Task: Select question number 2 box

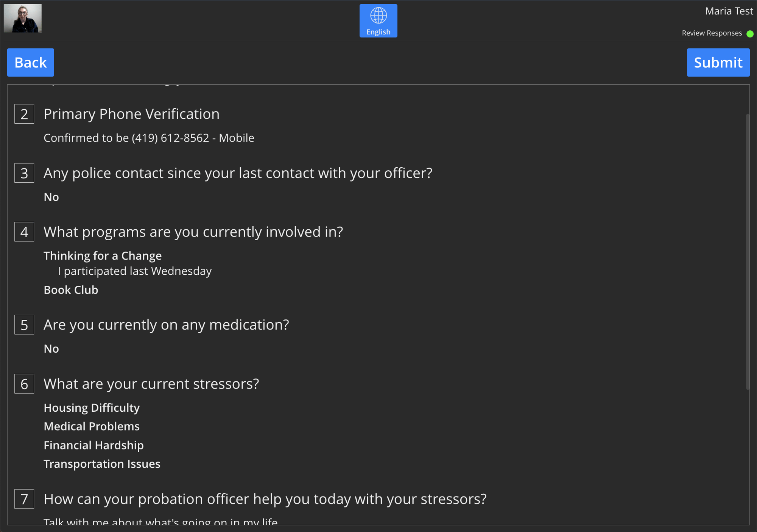Action: point(24,114)
